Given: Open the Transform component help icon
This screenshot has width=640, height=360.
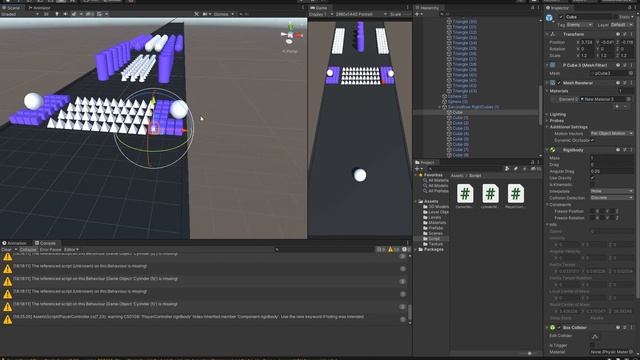Looking at the screenshot, I should pos(618,34).
